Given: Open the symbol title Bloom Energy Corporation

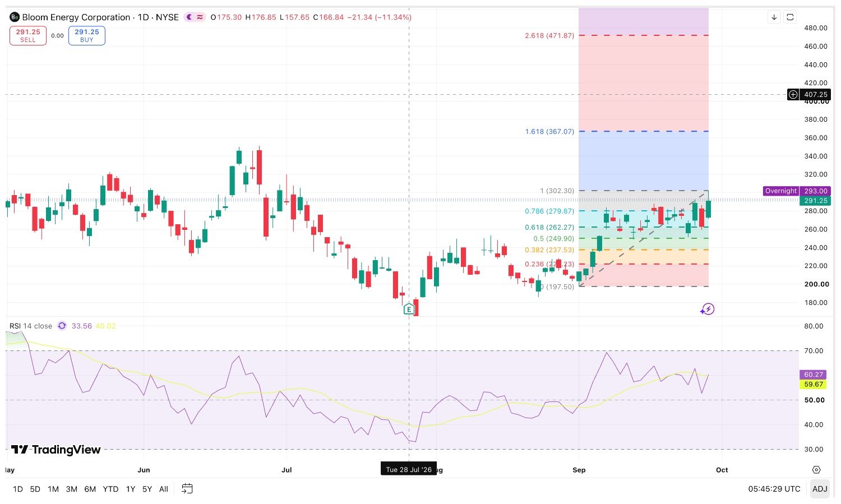Looking at the screenshot, I should click(76, 17).
